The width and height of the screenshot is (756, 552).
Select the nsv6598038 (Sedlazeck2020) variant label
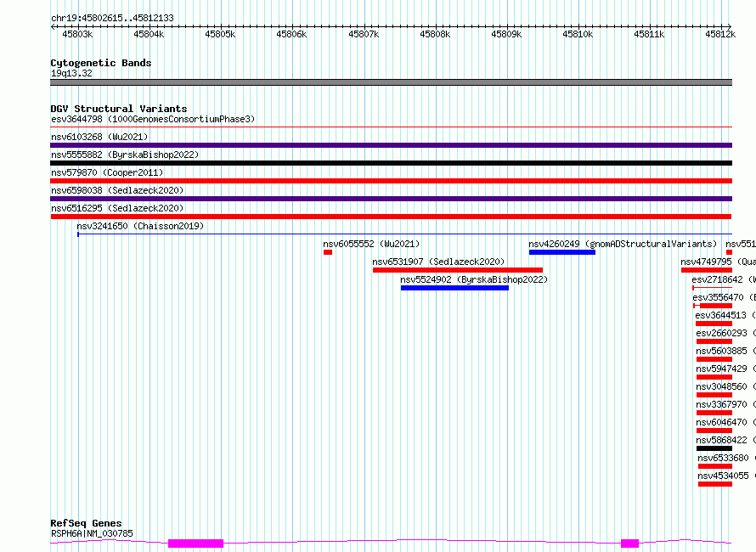coord(117,190)
